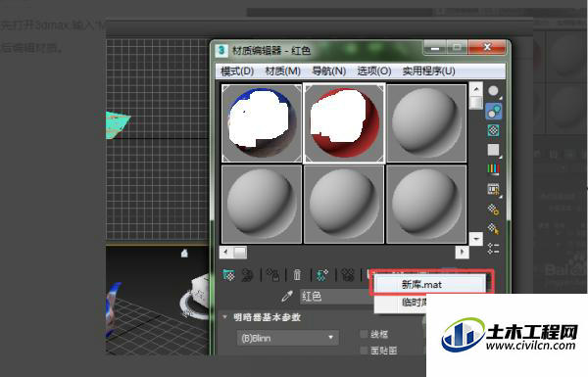Screen dimensions: 588x377
Task: Choose the 临时库 popup menu entry
Action: (400, 302)
